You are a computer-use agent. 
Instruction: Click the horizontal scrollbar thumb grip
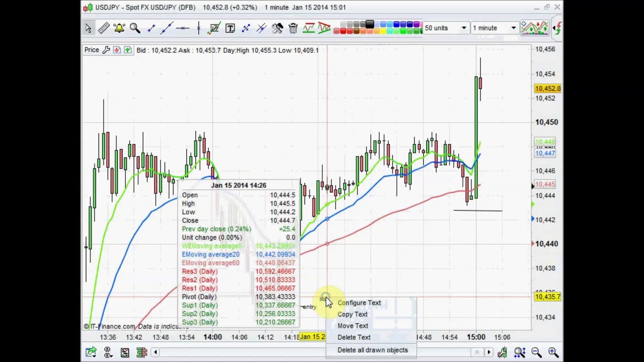476,352
